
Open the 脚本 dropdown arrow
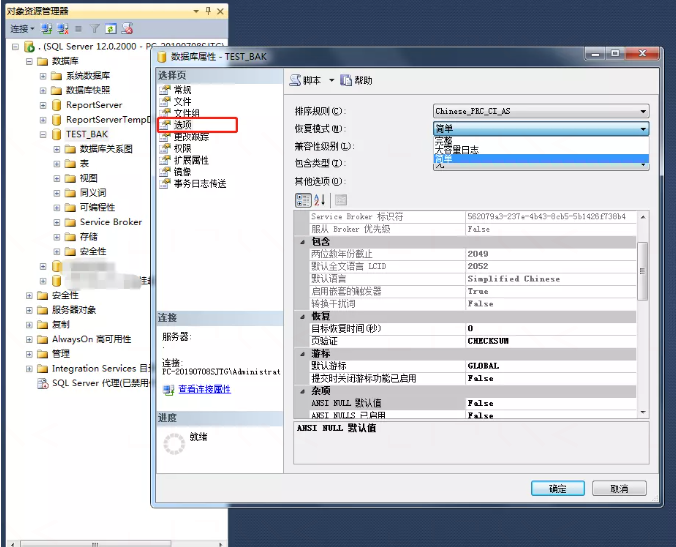(332, 80)
